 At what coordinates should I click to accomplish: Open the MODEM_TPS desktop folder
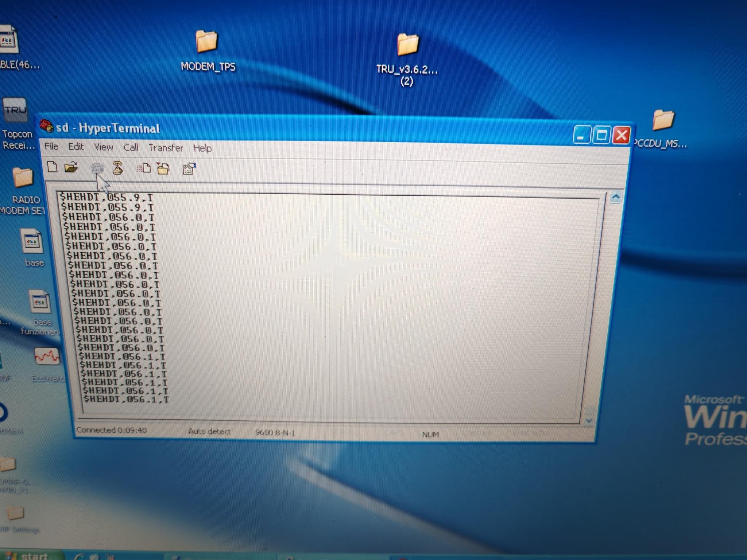tap(207, 42)
